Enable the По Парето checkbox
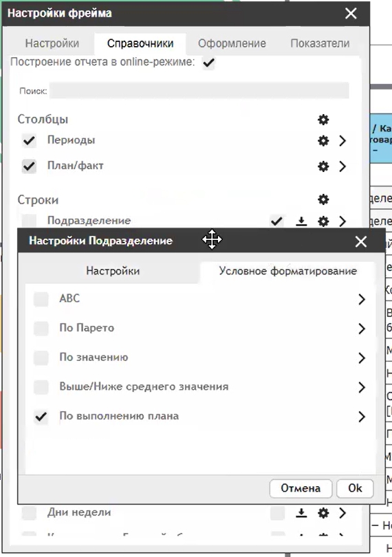The height and width of the screenshot is (557, 392). (x=41, y=328)
